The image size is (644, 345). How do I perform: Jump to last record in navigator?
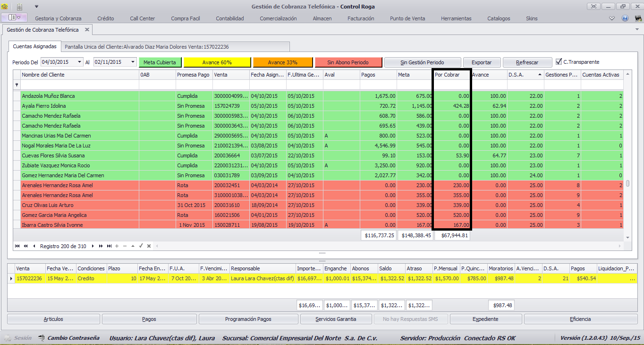(x=109, y=246)
